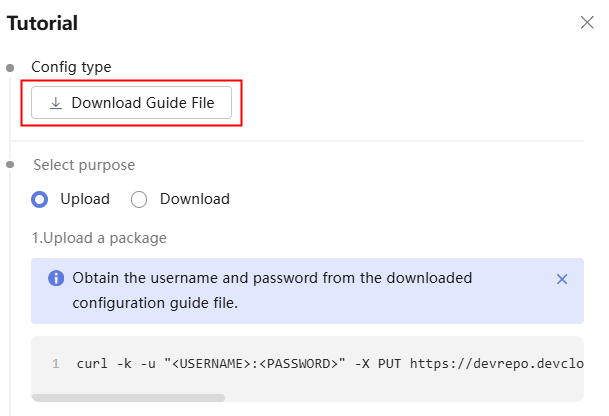Click the Download Guide File button

[131, 103]
